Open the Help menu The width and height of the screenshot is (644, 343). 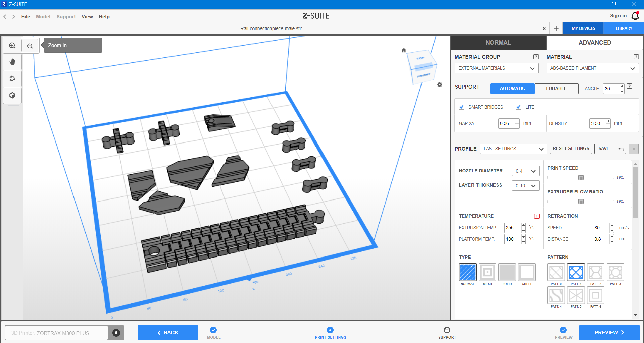(104, 17)
